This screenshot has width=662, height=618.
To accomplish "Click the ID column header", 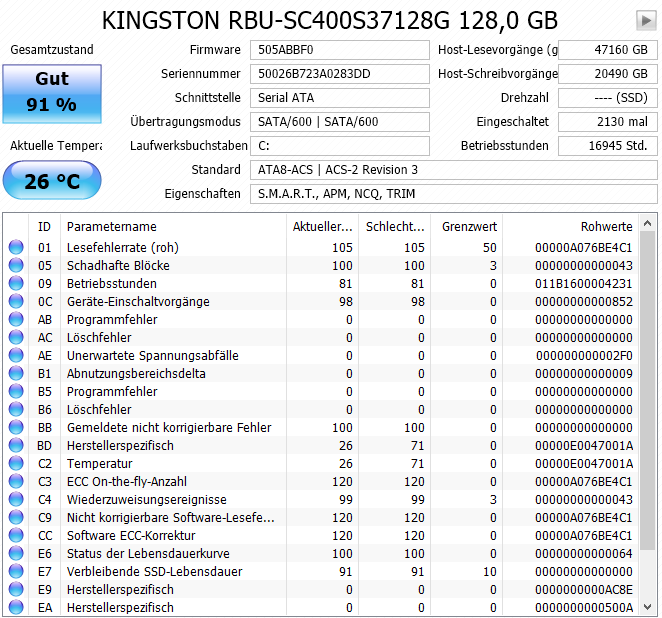I will point(44,227).
